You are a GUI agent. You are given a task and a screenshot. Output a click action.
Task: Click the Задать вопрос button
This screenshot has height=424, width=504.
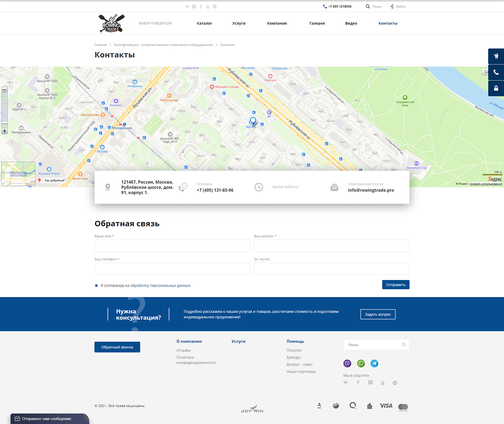(378, 314)
